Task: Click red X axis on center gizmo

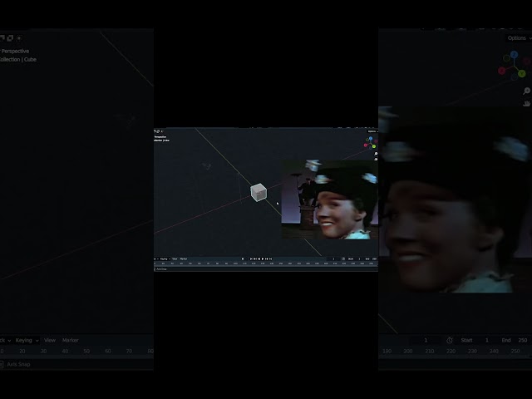Action: click(x=366, y=145)
